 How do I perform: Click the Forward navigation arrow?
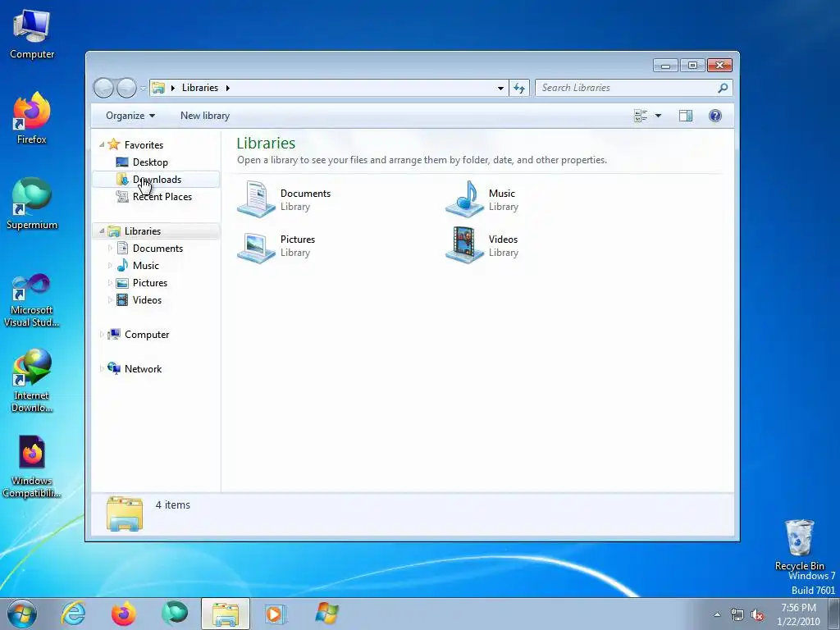pos(126,88)
